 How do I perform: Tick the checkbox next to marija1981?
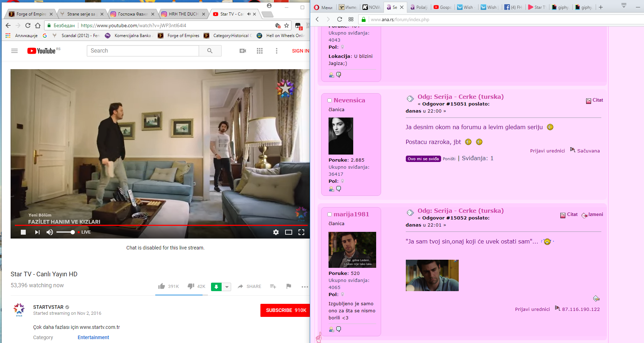click(x=330, y=215)
